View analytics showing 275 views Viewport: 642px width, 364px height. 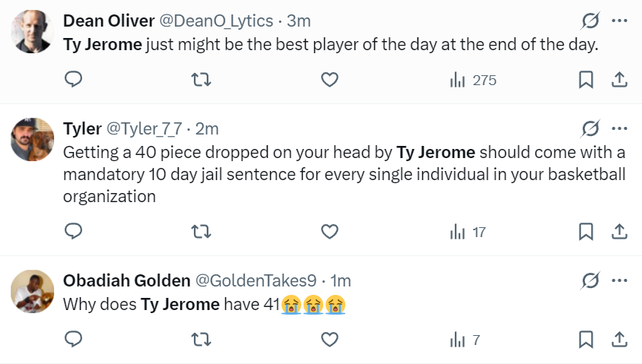tap(473, 80)
